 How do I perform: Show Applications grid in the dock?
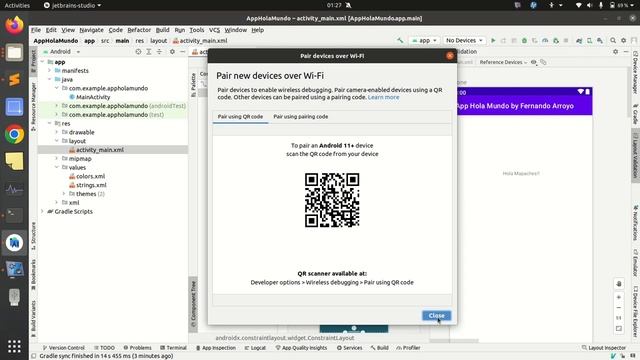[14, 347]
